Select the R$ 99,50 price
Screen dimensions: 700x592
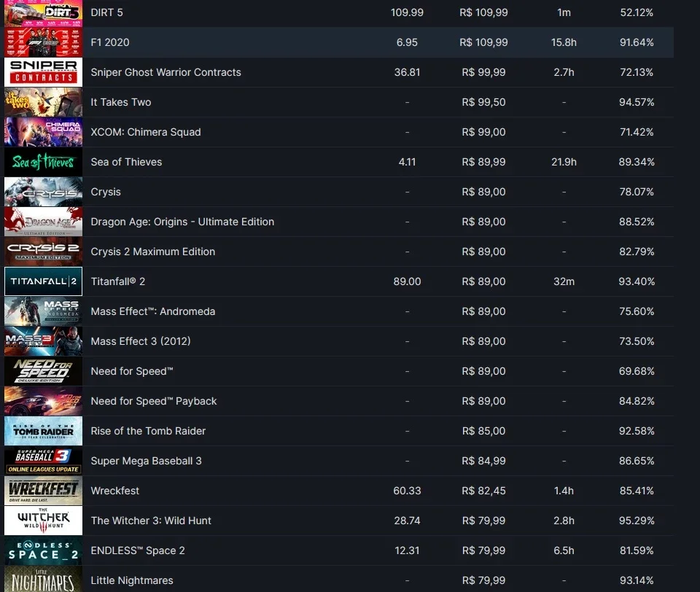pyautogui.click(x=484, y=102)
